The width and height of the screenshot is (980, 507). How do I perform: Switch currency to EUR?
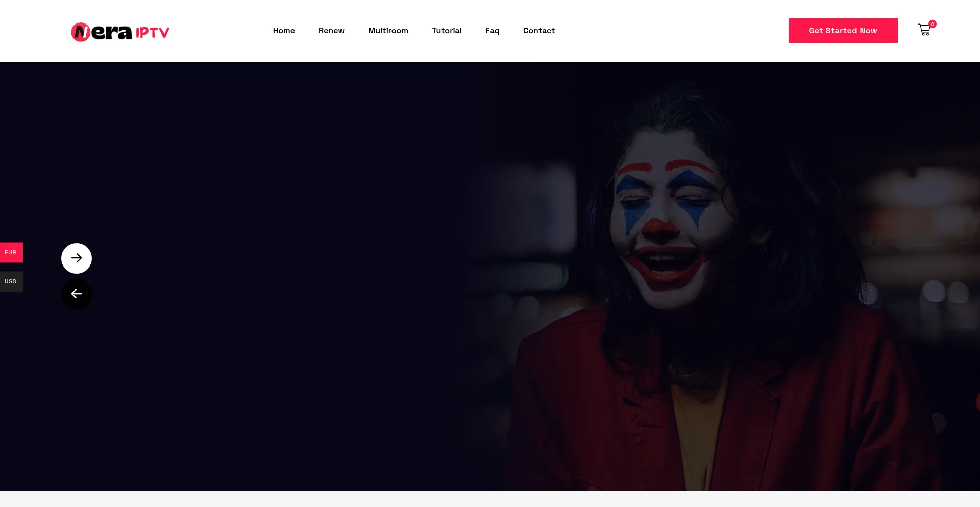pos(11,252)
